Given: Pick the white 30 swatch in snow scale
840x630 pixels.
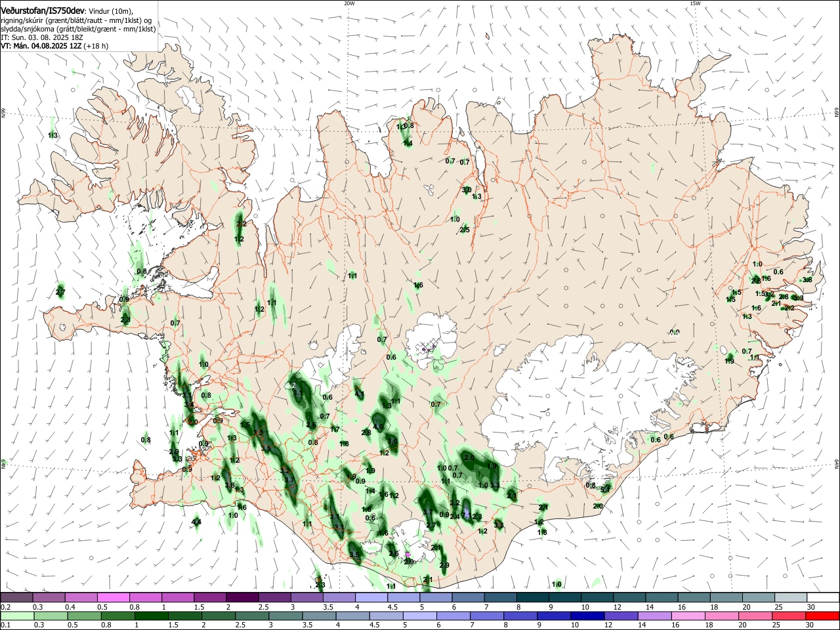Looking at the screenshot, I should tap(823, 598).
